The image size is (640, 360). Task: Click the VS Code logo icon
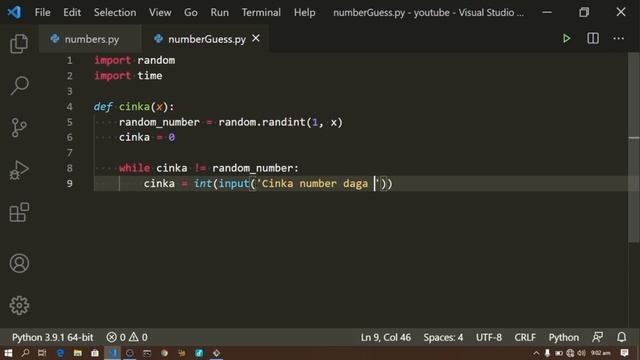pos(14,12)
